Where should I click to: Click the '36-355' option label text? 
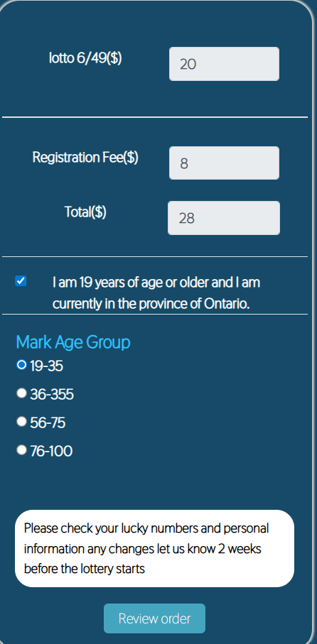coord(52,395)
